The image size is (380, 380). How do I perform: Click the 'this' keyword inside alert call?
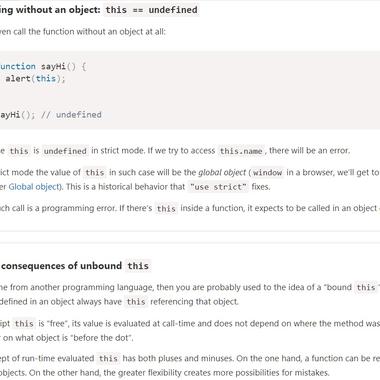pos(45,79)
